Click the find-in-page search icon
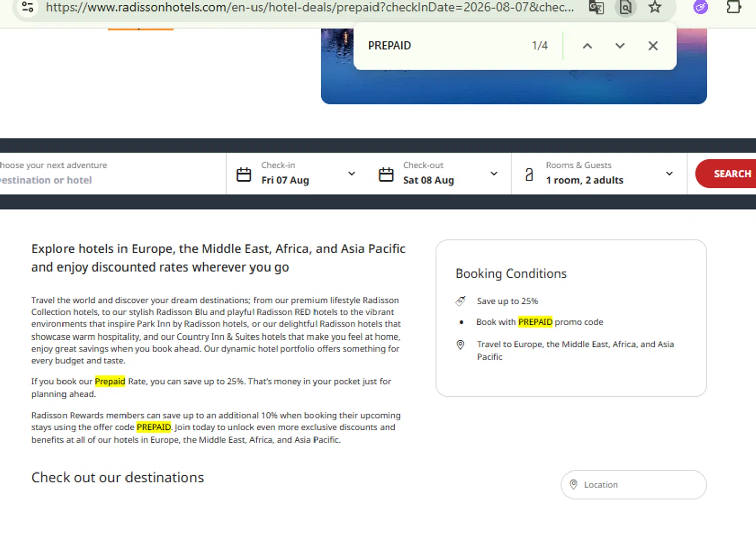The image size is (756, 540). (625, 7)
